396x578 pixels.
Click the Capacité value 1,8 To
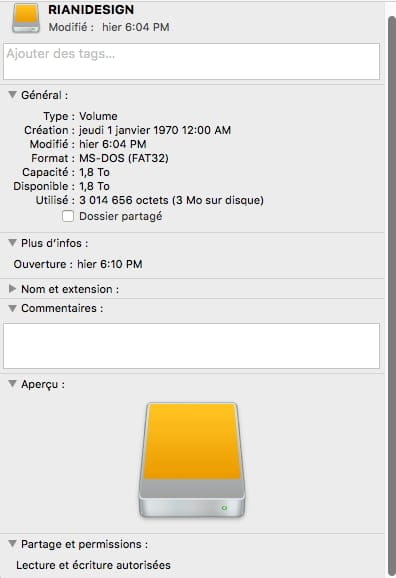point(94,172)
